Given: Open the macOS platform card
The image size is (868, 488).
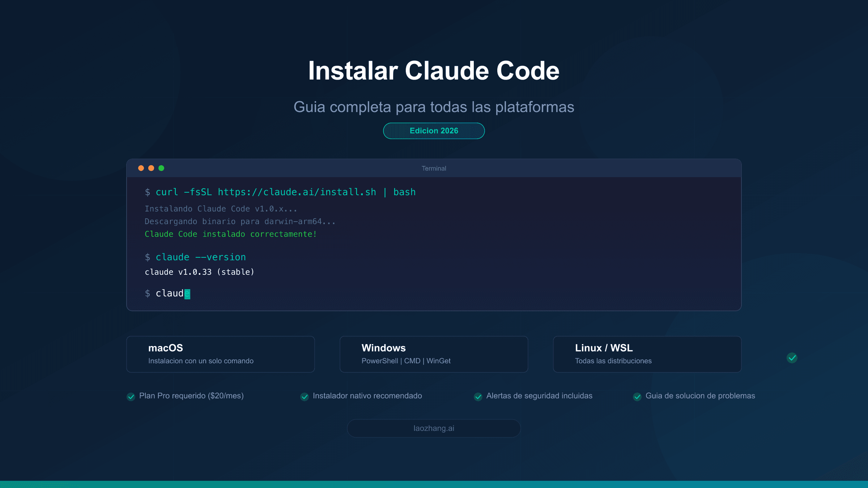Looking at the screenshot, I should point(221,354).
